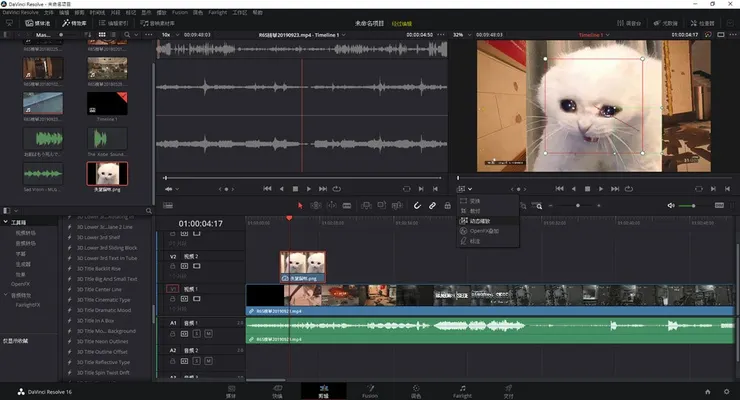Adjust the timeline zoom slider
Image resolution: width=740 pixels, height=400 pixels.
pos(578,206)
